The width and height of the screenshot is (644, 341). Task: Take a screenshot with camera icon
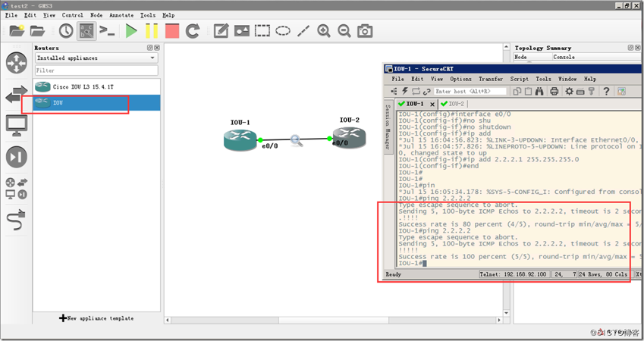(x=365, y=31)
